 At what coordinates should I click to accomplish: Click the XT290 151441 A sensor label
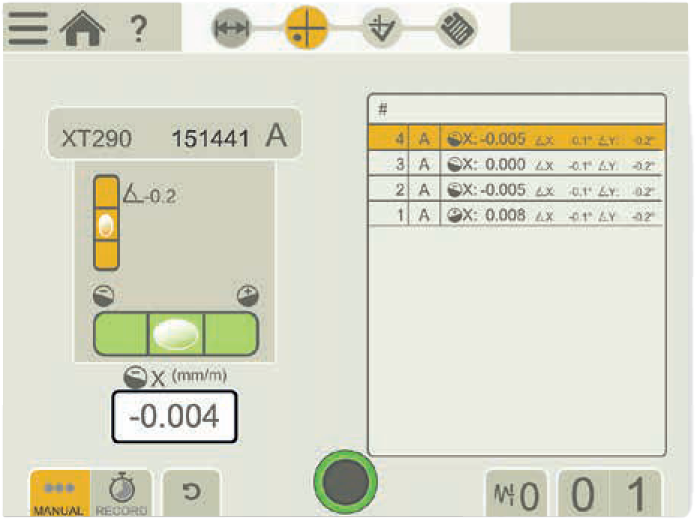click(x=174, y=136)
